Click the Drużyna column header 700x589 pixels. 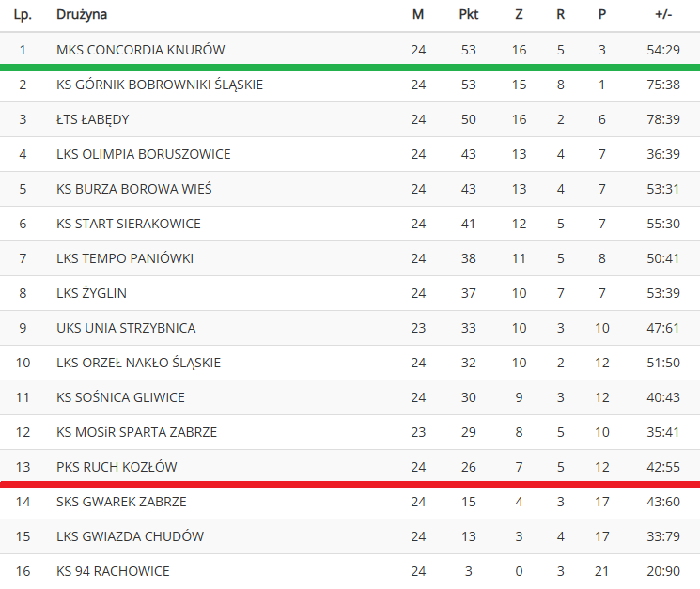[82, 15]
